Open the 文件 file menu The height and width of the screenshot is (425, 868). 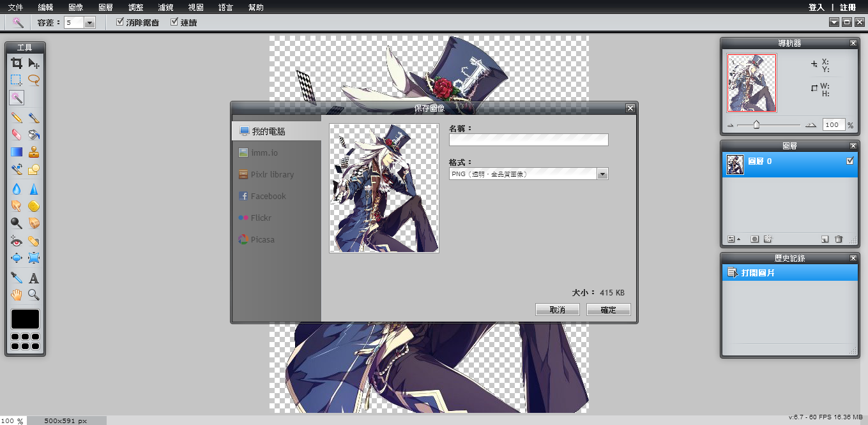click(15, 8)
